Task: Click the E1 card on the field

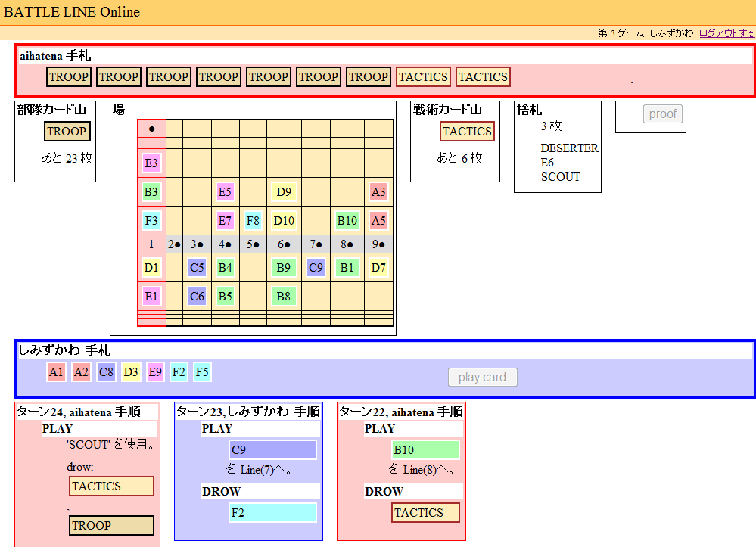Action: coord(151,297)
